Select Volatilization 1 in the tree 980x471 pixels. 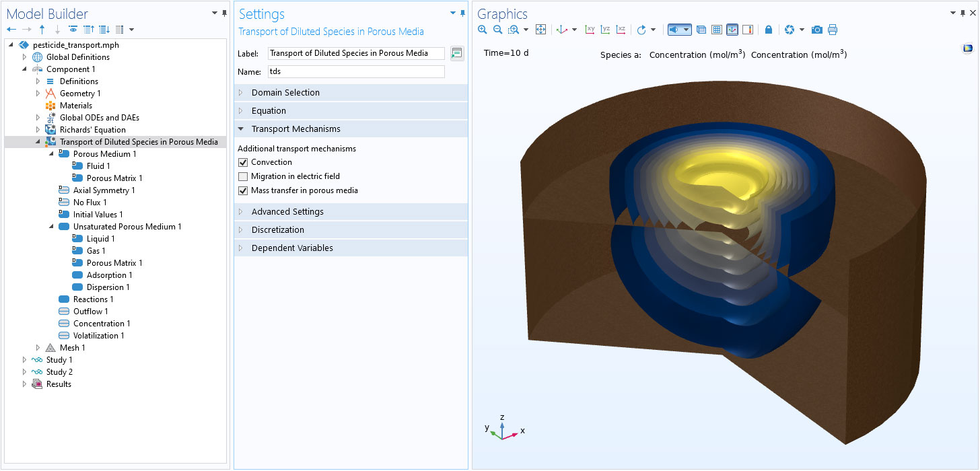(98, 336)
